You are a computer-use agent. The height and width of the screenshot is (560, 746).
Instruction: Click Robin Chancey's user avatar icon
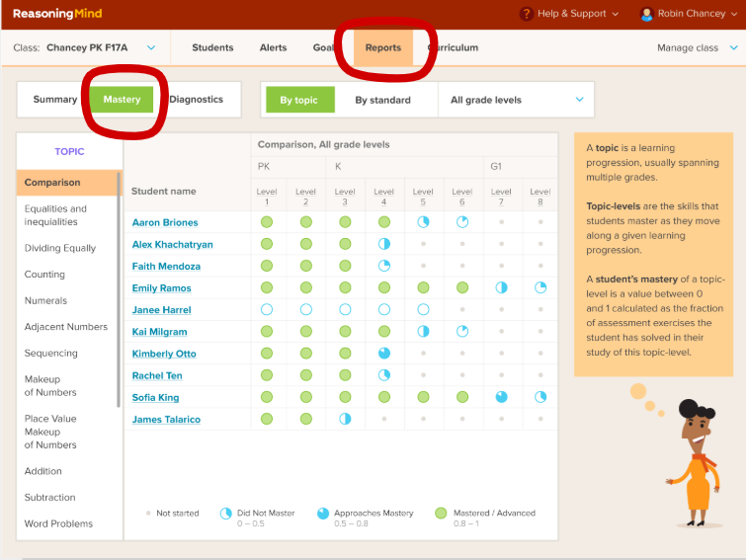click(647, 14)
